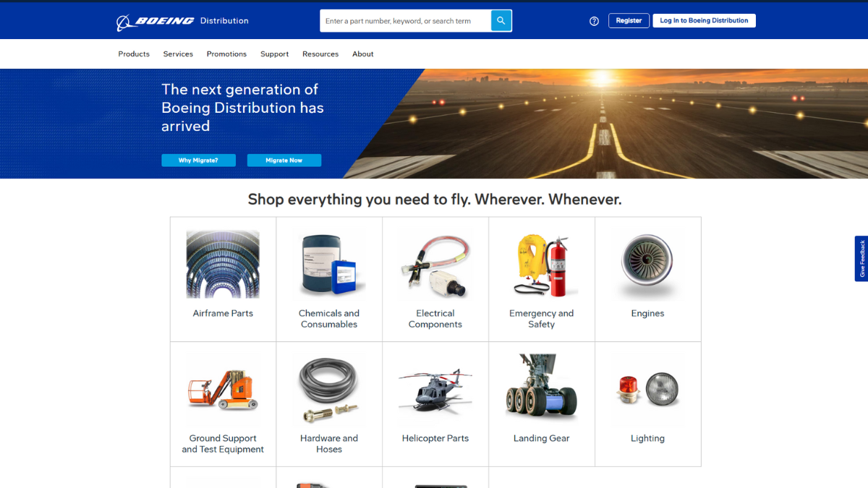Click the Why Migrate button
The height and width of the screenshot is (488, 868).
tap(198, 160)
